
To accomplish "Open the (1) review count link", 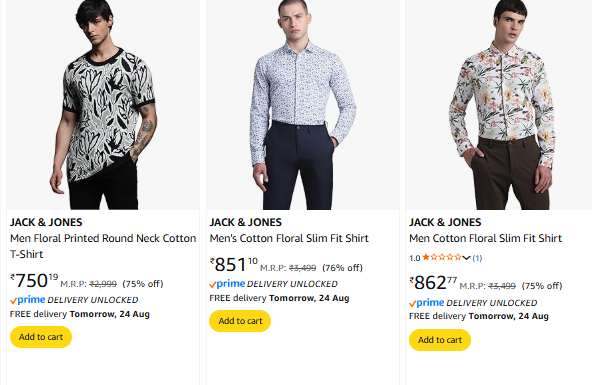I will click(477, 258).
